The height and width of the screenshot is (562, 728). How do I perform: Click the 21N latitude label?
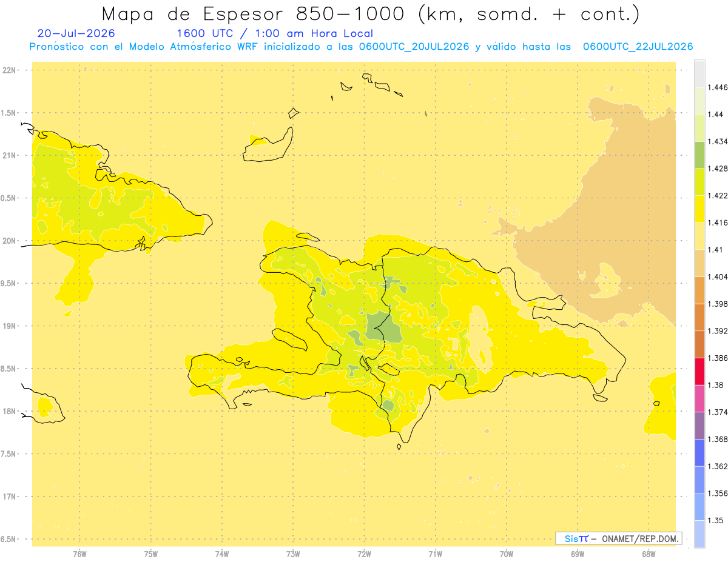(x=10, y=155)
